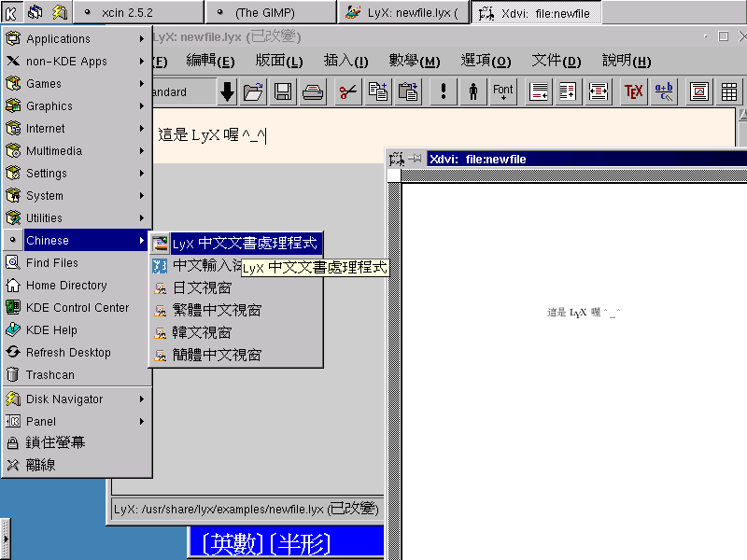Expand the System submenu
The width and height of the screenshot is (747, 560).
coord(78,195)
